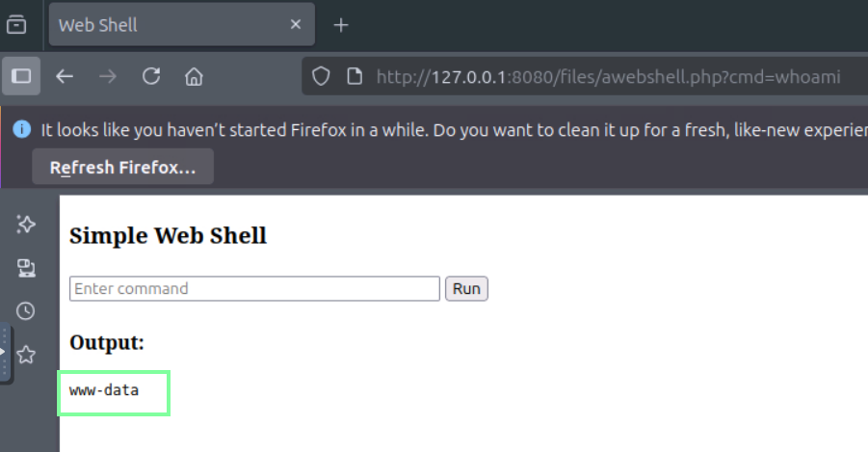This screenshot has width=868, height=452.
Task: Show site information page icon
Action: 354,76
